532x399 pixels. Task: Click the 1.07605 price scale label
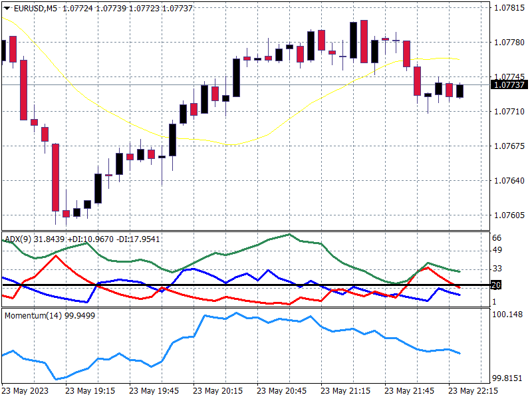pyautogui.click(x=509, y=215)
